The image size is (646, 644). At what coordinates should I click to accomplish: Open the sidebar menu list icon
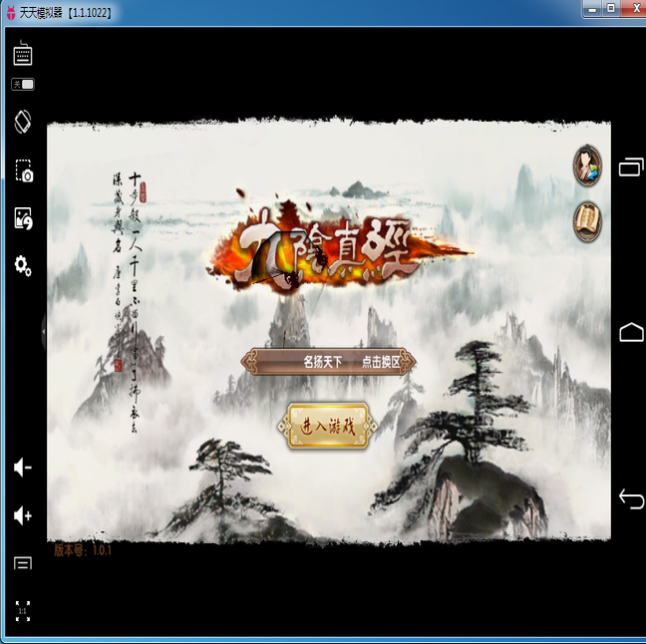coord(23,563)
